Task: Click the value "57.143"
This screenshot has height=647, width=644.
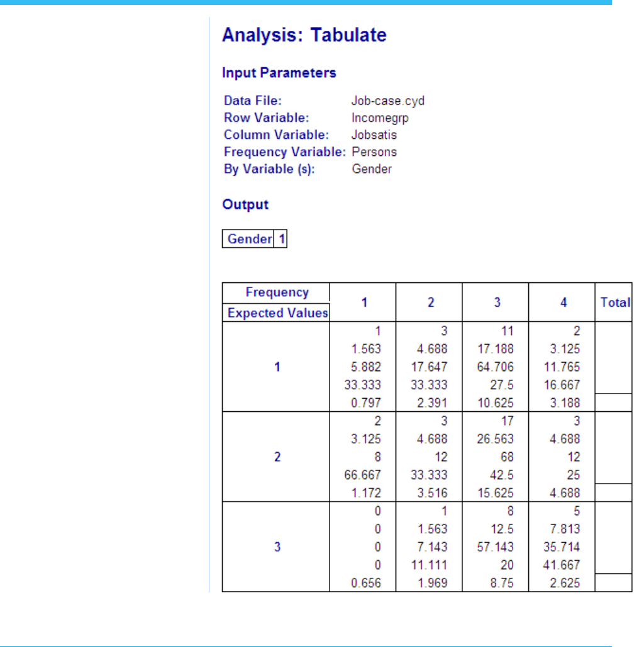Action: point(496,547)
